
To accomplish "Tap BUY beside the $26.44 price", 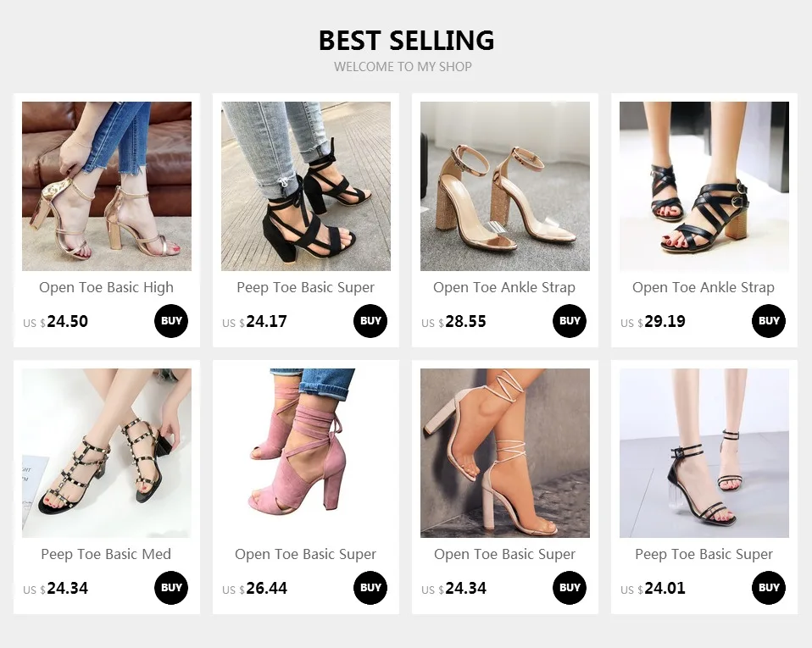I will (x=370, y=588).
